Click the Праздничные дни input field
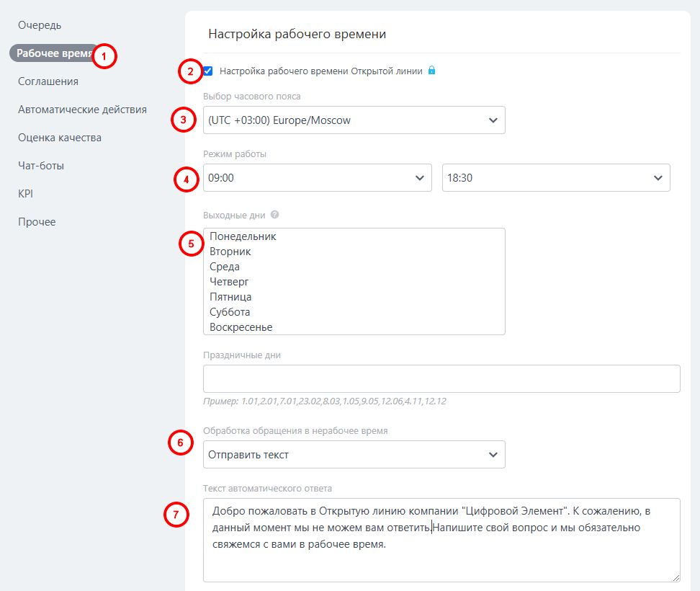This screenshot has width=700, height=591. (x=441, y=379)
